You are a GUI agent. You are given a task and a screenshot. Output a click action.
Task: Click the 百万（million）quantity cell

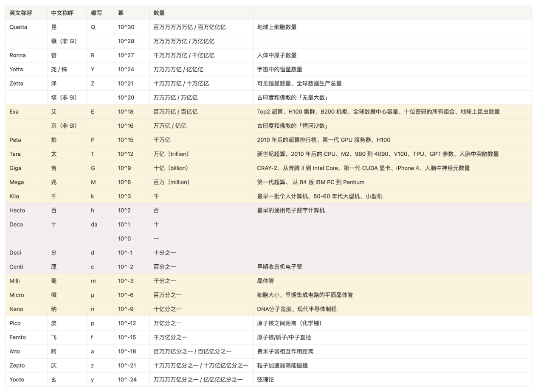coord(201,182)
